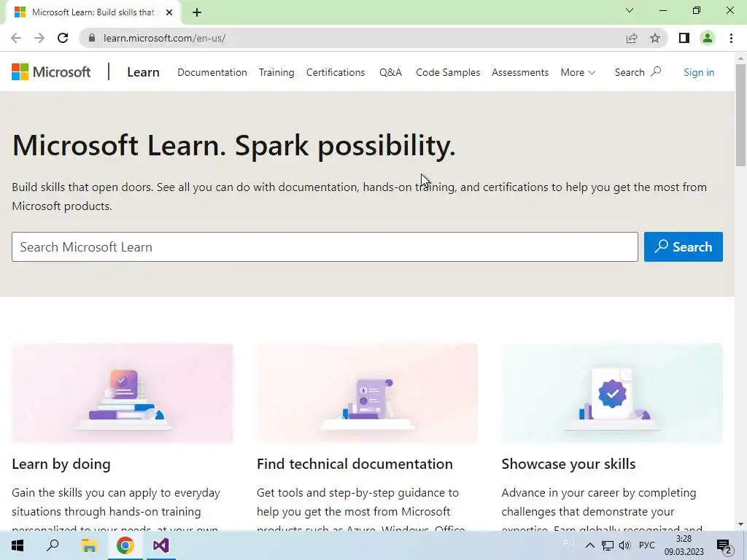The width and height of the screenshot is (747, 560).
Task: Go to the Learn home link
Action: (143, 72)
